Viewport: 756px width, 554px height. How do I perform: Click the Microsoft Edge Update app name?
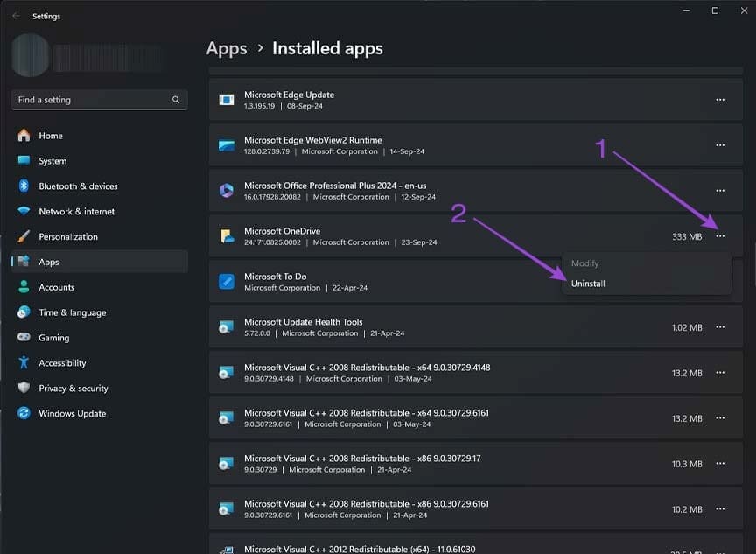(x=289, y=95)
